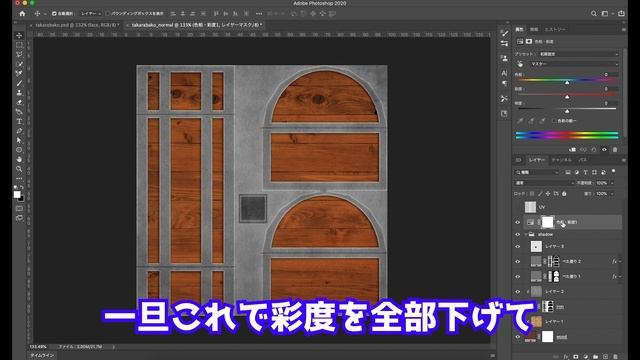Hide the shadow group layer
The image size is (640, 360).
click(518, 235)
